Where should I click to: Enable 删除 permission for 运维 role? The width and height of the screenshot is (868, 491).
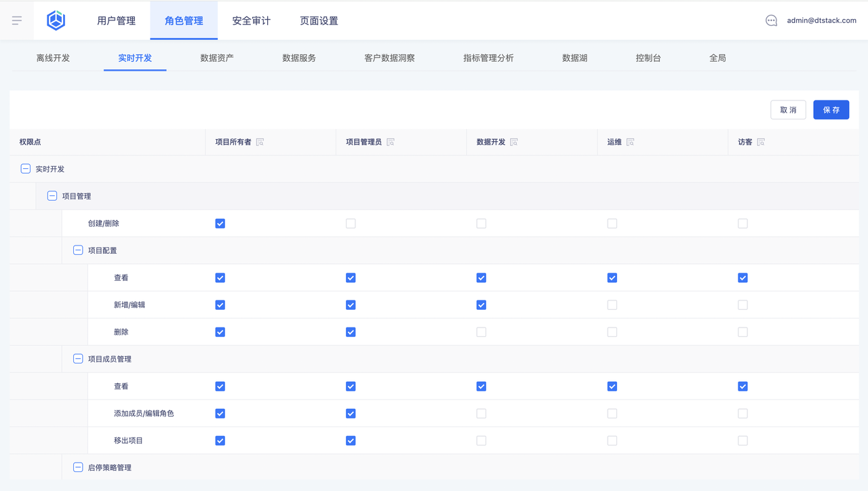(612, 332)
